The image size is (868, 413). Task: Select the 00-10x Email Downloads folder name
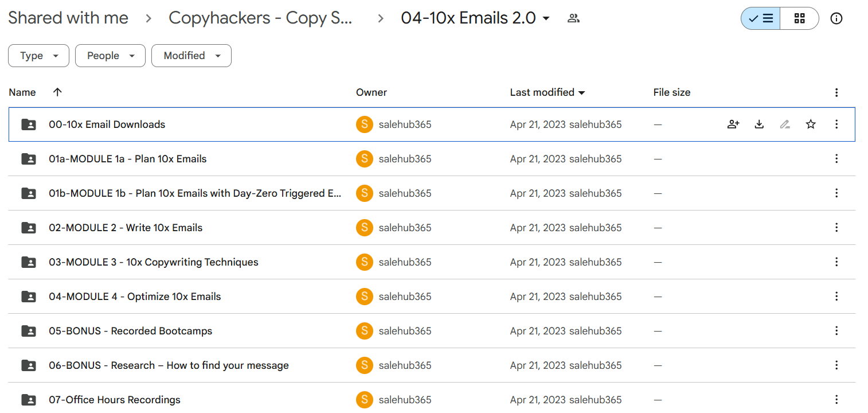(107, 124)
